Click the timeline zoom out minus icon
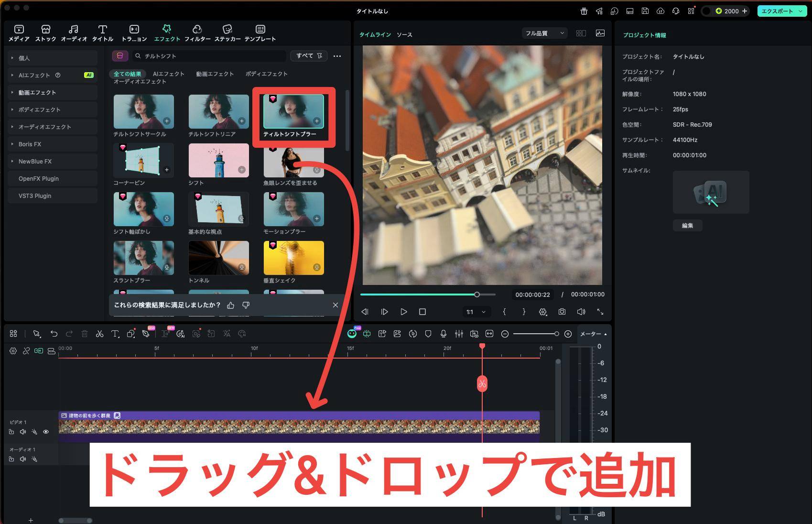 pyautogui.click(x=505, y=334)
